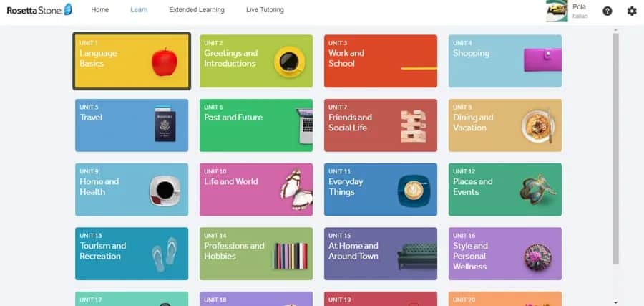Click the Rosetta Stone logo
Image resolution: width=644 pixels, height=306 pixels.
point(39,10)
